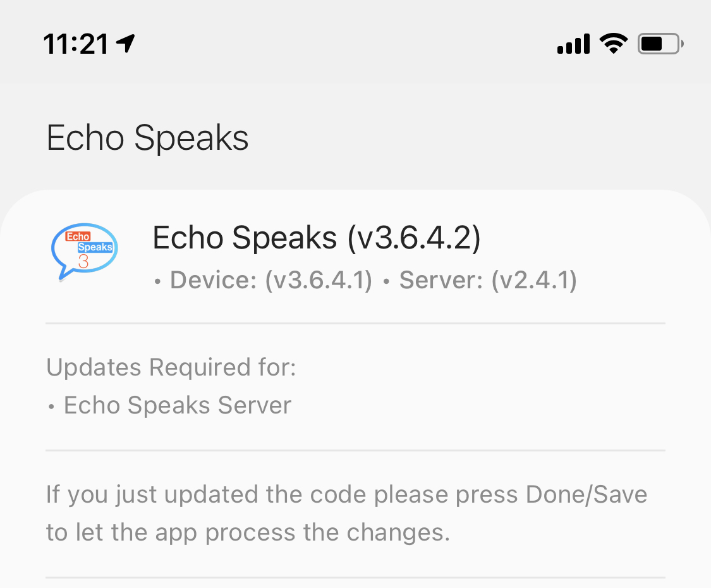
Task: Tap the Server: (v2.4.1) version label
Action: 487,279
